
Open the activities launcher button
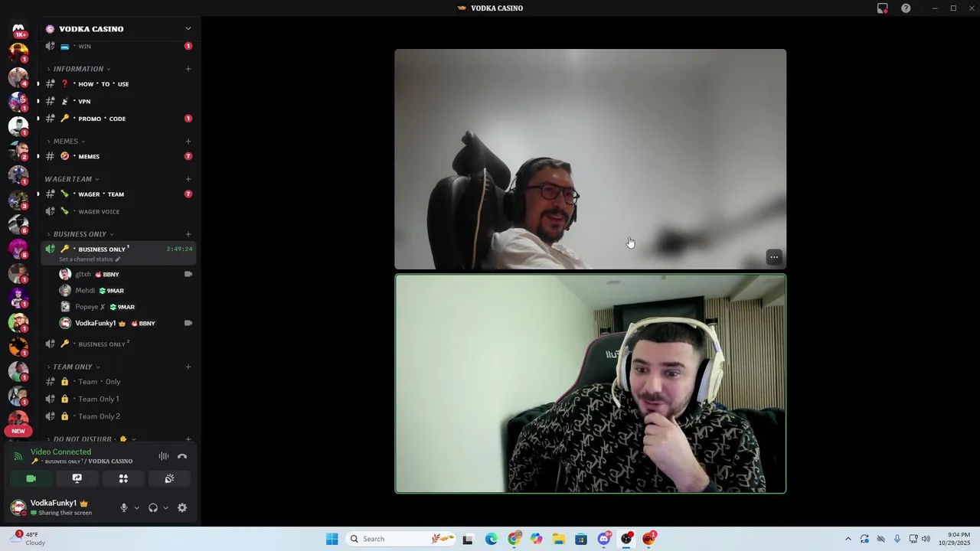(x=123, y=478)
